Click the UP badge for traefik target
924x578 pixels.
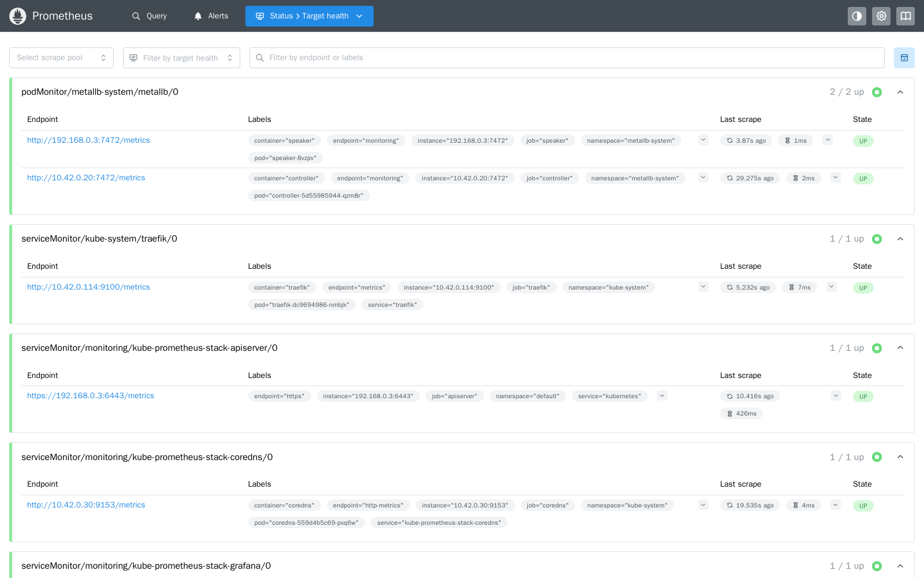point(863,288)
